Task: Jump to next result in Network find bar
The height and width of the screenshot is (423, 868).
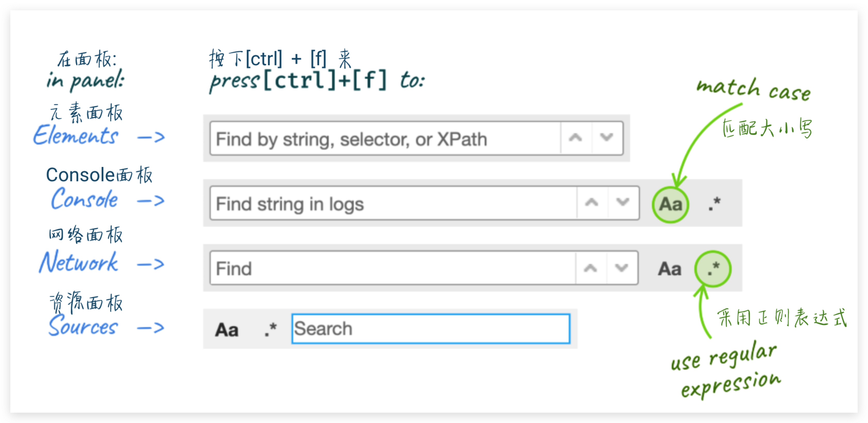Action: 621,268
